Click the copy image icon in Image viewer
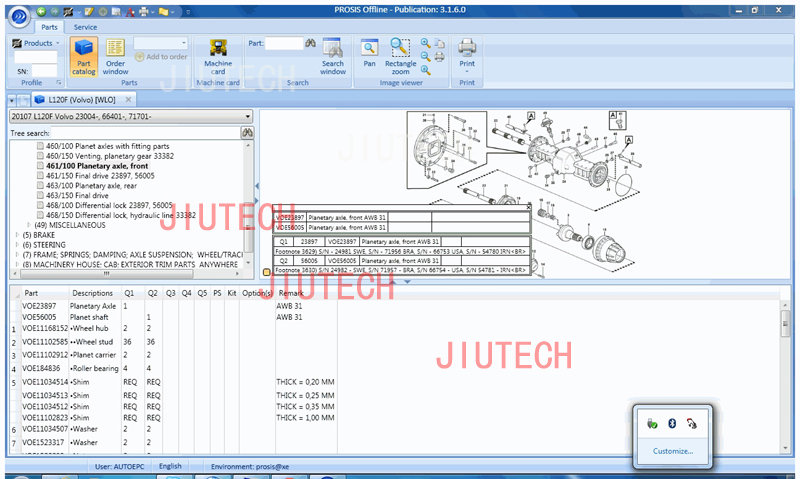 click(439, 44)
